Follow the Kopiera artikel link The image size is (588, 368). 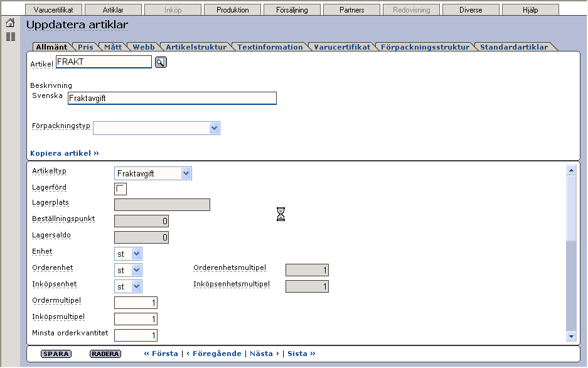[x=65, y=153]
